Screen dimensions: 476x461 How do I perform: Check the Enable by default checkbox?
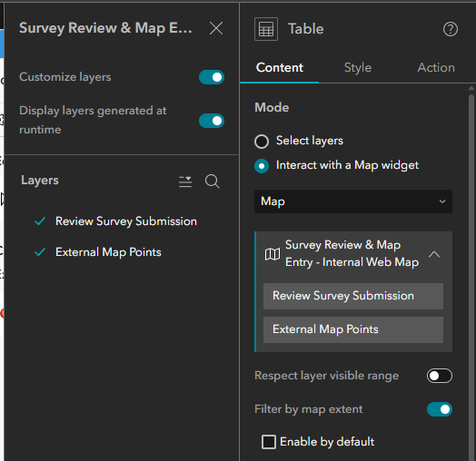tap(269, 442)
